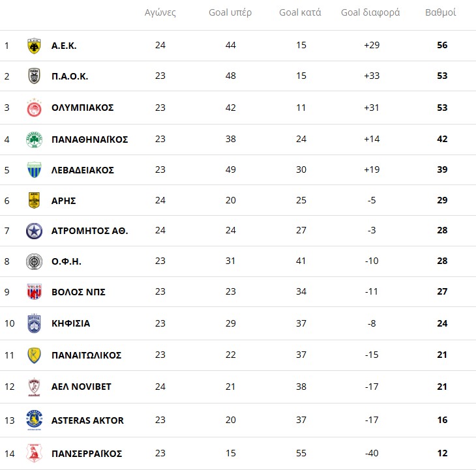Sort by Goal διαφορά column header
Screen dimensions: 476x470
pos(370,12)
